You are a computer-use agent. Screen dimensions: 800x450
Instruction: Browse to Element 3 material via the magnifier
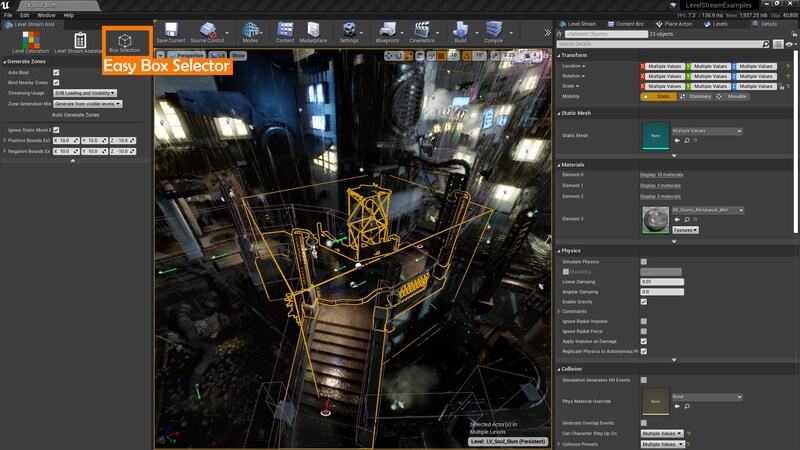[x=687, y=219]
